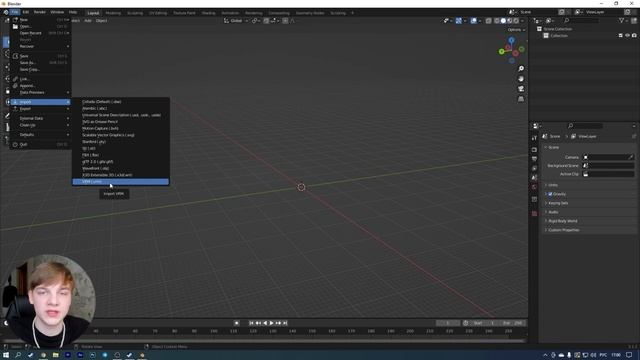Switch to the Animation workspace tab
The image size is (640, 360).
tap(230, 13)
